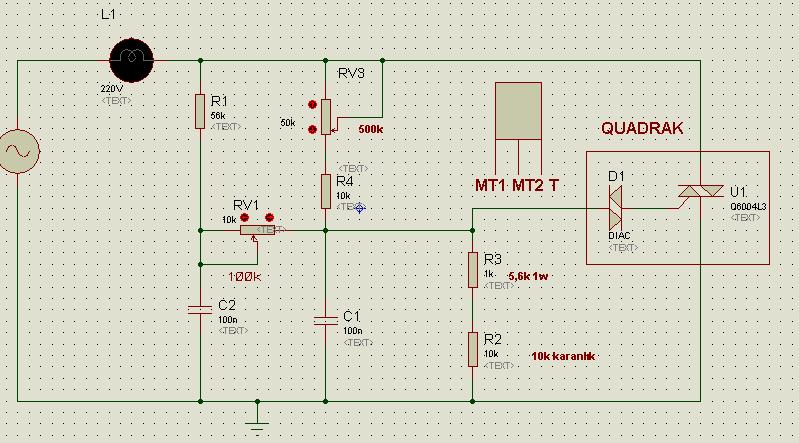
Task: Select the "10k karanlık" annotation
Action: [563, 356]
